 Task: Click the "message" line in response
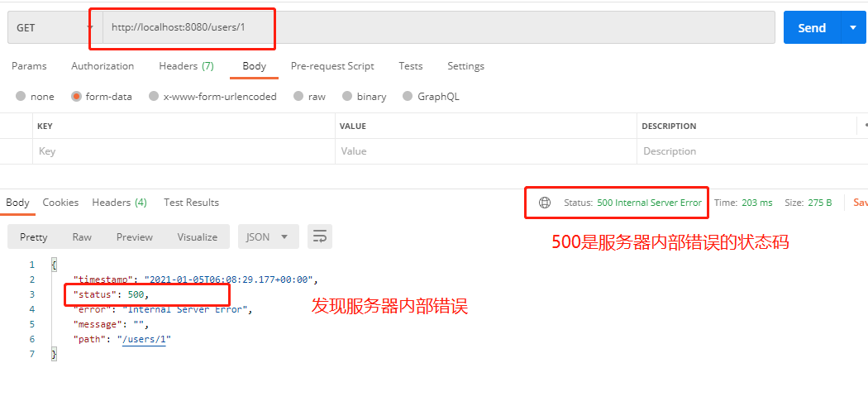coord(112,324)
